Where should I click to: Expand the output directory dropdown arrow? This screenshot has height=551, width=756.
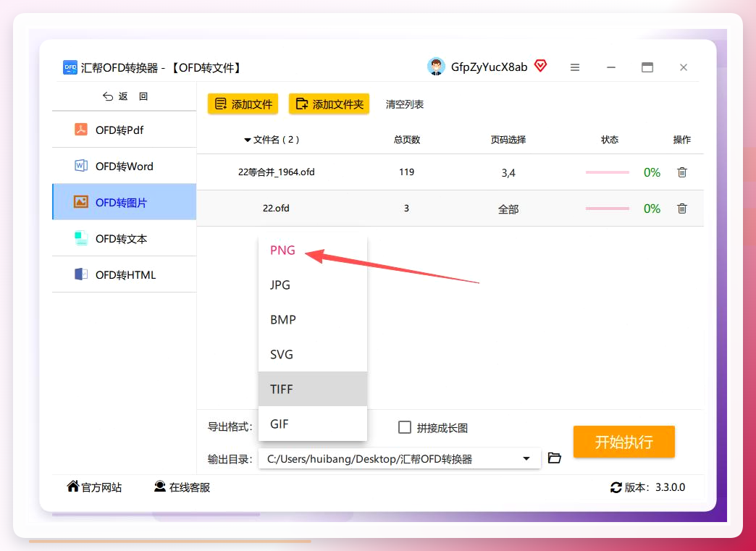(526, 458)
